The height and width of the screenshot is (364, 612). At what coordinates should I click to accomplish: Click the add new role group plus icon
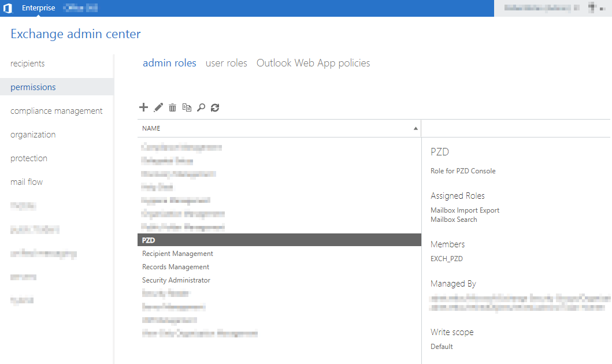[x=144, y=107]
